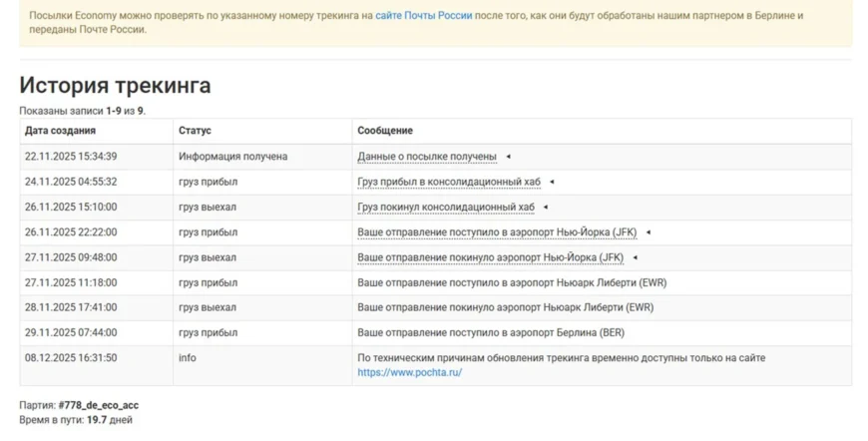Click the Berlin (BER) airport arrival message
The width and height of the screenshot is (868, 441).
tap(490, 332)
